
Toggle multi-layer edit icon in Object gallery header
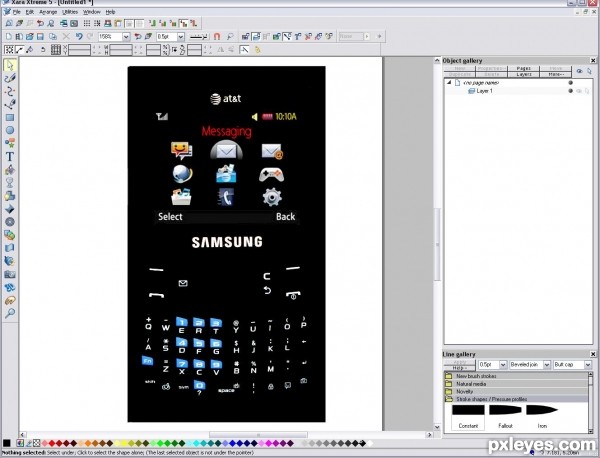(x=589, y=71)
